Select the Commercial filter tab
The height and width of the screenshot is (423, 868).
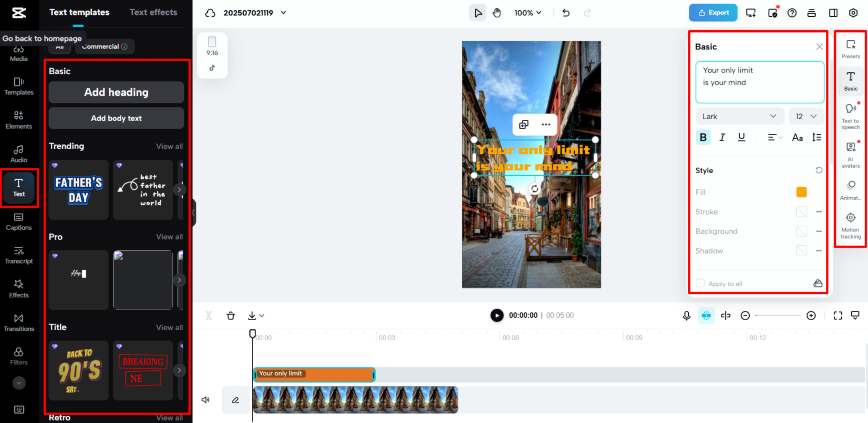click(104, 47)
